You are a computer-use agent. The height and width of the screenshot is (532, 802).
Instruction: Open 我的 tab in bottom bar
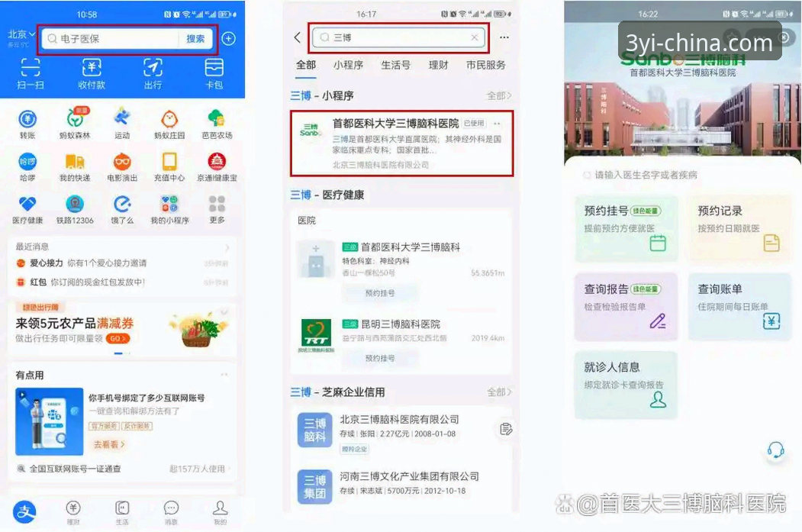(x=220, y=513)
